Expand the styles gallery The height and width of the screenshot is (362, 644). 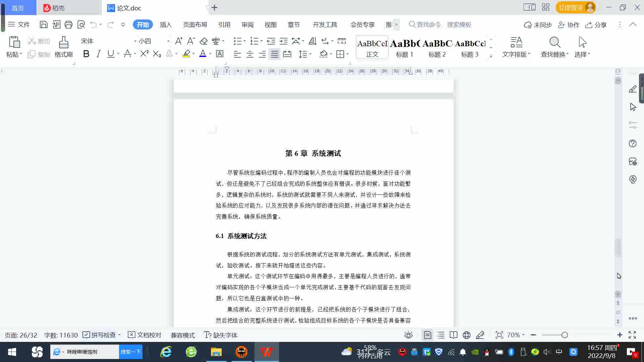pos(491,56)
